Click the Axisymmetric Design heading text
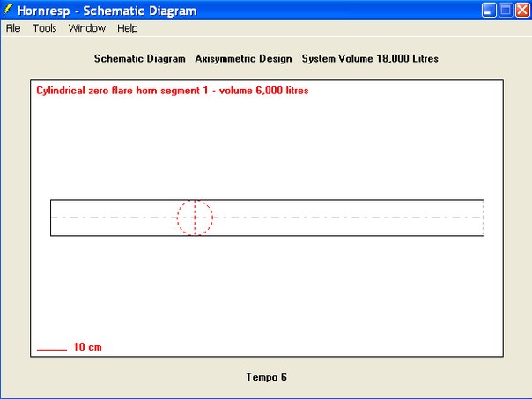532x399 pixels. [243, 59]
